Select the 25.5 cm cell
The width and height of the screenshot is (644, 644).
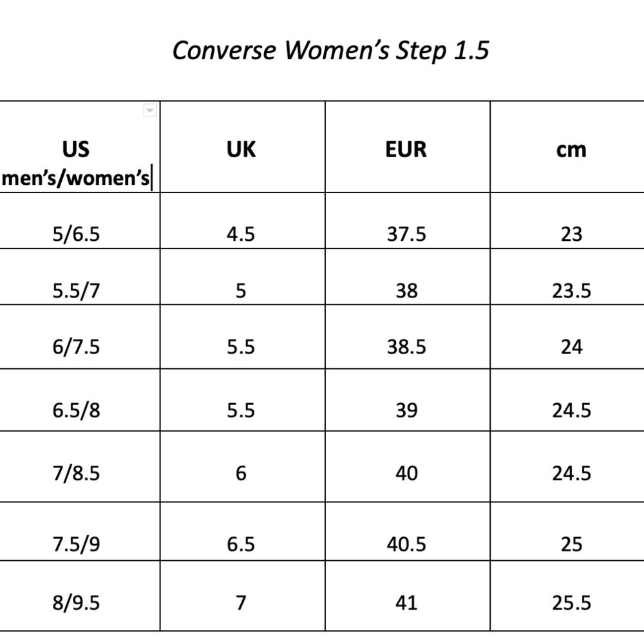click(x=571, y=603)
